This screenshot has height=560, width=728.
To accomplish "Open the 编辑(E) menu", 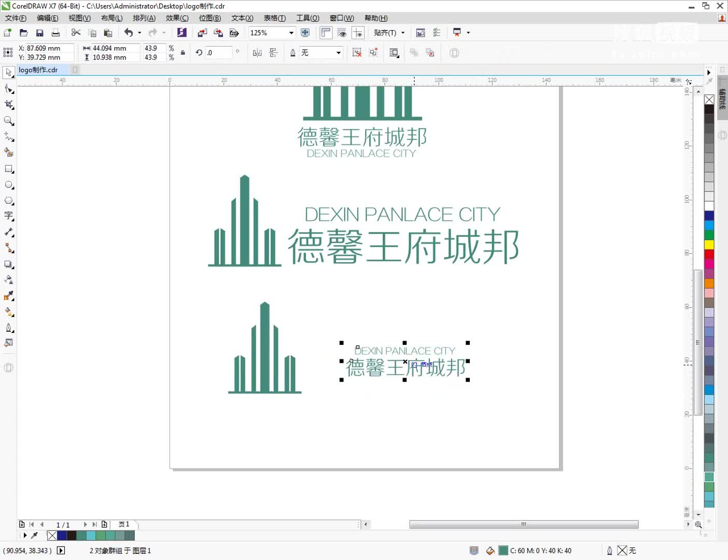I will (x=48, y=18).
